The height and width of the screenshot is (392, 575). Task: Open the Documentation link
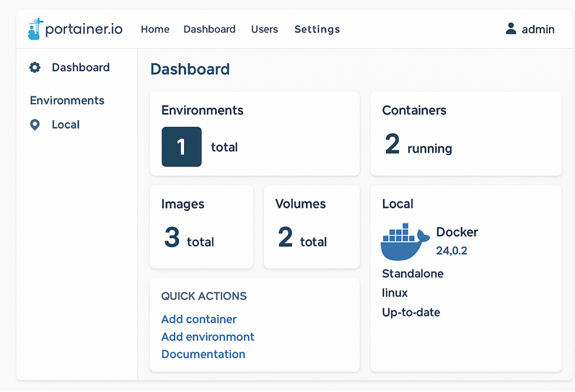[203, 354]
